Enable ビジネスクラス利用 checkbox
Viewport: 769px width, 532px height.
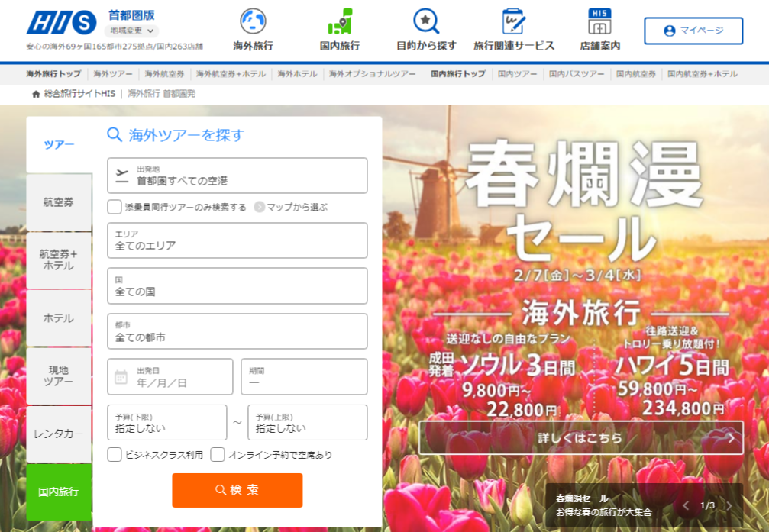(115, 455)
